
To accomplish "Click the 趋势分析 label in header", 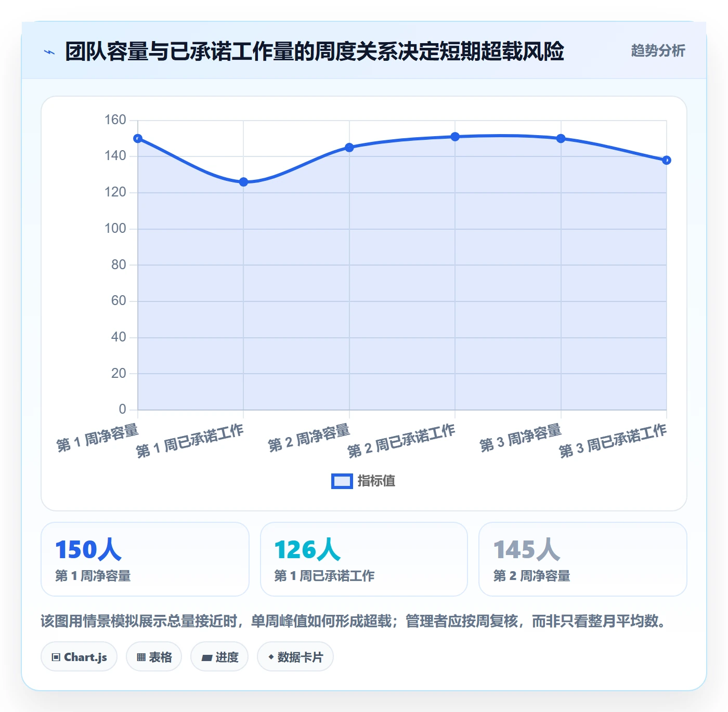I will [x=658, y=50].
